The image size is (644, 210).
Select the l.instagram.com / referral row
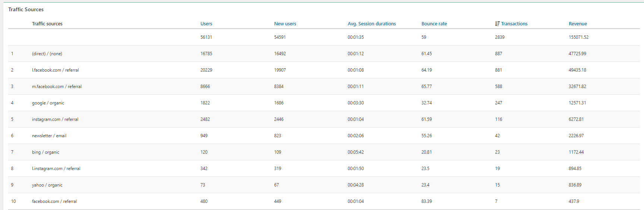coord(56,169)
